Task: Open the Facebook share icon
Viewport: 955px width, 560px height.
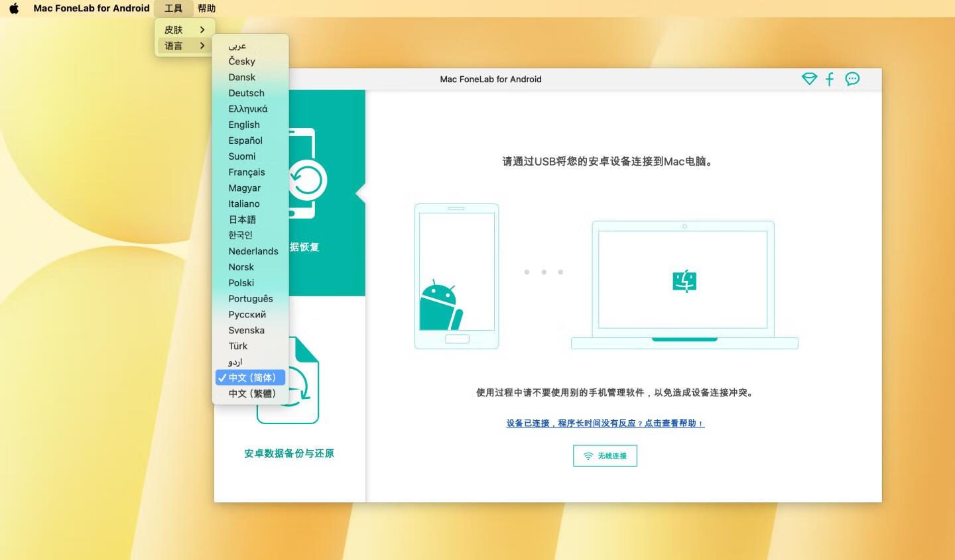Action: coord(830,79)
